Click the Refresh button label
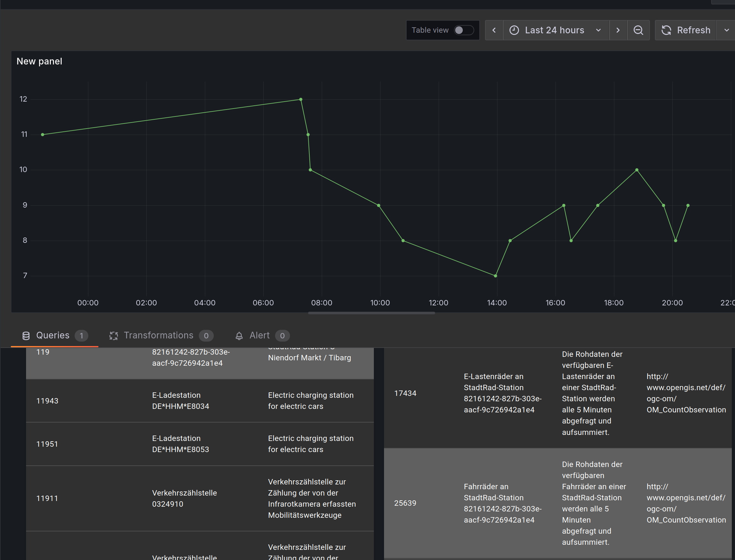The height and width of the screenshot is (560, 735). pos(693,30)
